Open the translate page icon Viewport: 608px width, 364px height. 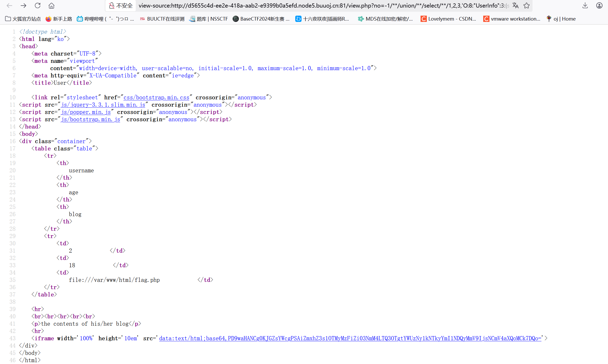click(515, 5)
